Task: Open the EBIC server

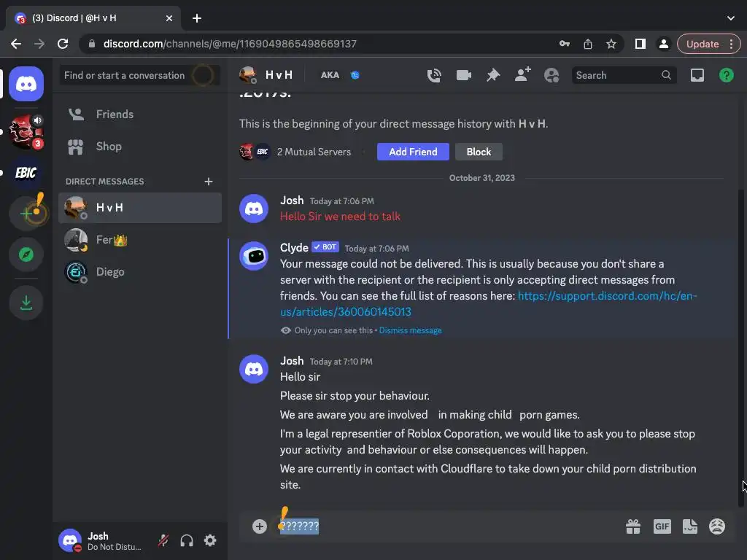Action: pyautogui.click(x=26, y=172)
